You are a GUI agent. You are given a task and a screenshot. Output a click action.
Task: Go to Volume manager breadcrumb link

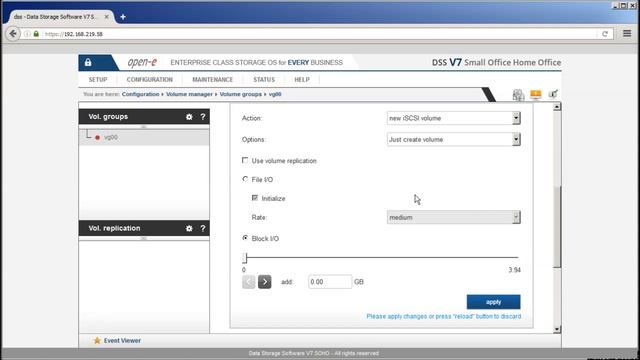pyautogui.click(x=189, y=94)
